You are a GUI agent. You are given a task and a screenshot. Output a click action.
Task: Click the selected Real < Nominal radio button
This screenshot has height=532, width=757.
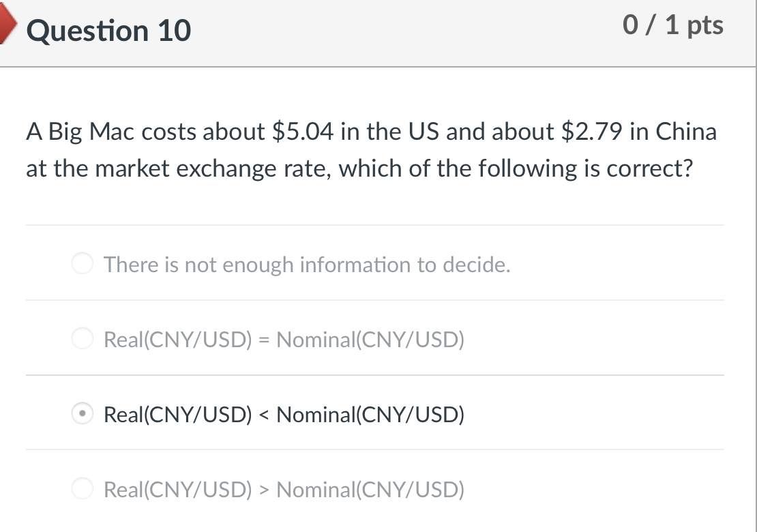83,414
